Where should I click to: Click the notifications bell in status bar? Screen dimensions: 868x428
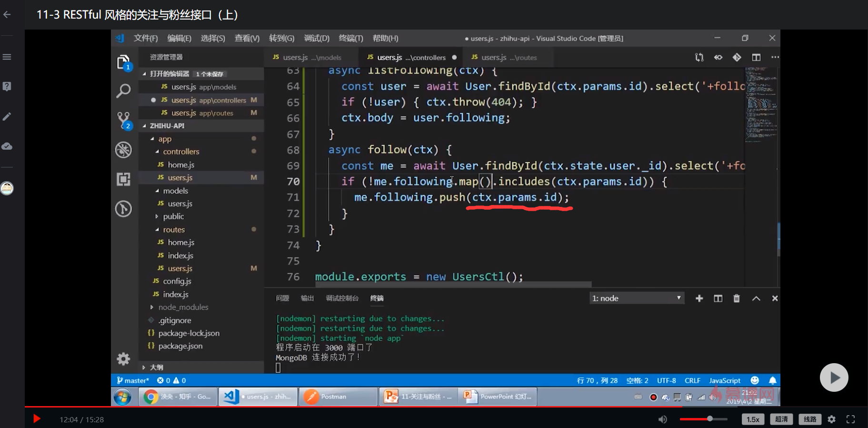772,380
